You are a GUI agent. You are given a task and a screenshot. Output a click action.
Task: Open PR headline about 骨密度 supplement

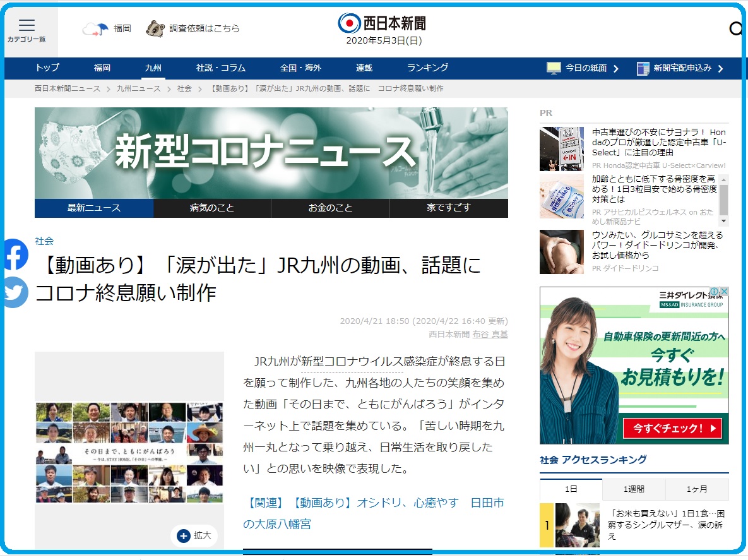655,189
